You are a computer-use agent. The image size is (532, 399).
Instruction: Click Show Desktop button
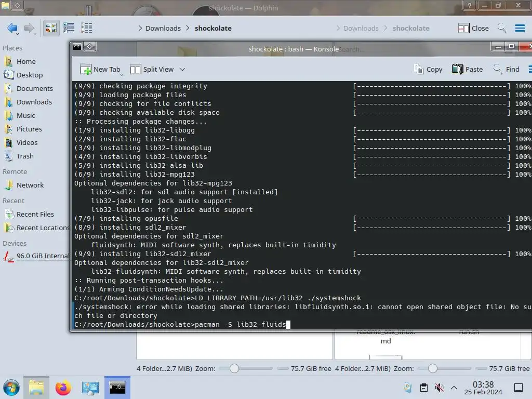tap(518, 388)
